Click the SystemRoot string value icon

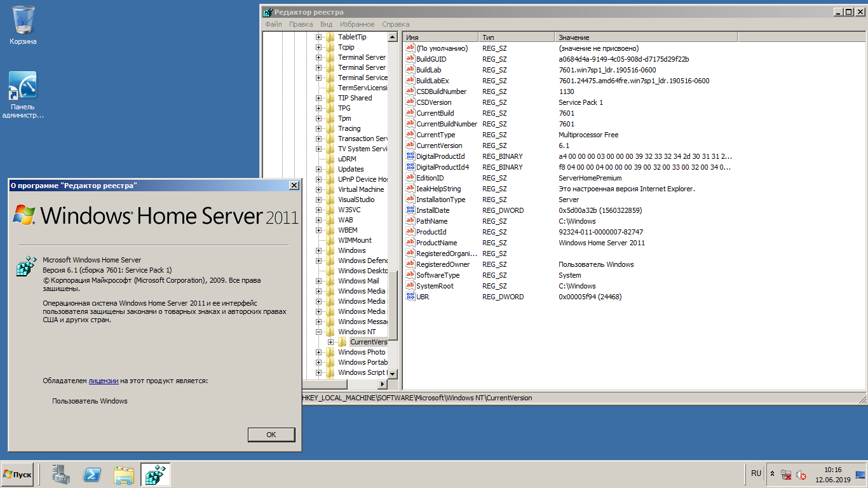(410, 286)
